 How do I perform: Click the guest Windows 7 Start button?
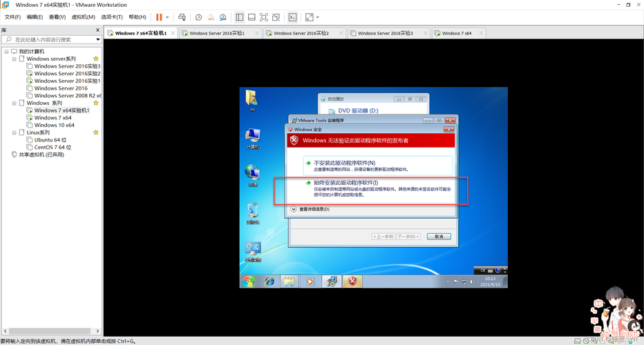[248, 282]
